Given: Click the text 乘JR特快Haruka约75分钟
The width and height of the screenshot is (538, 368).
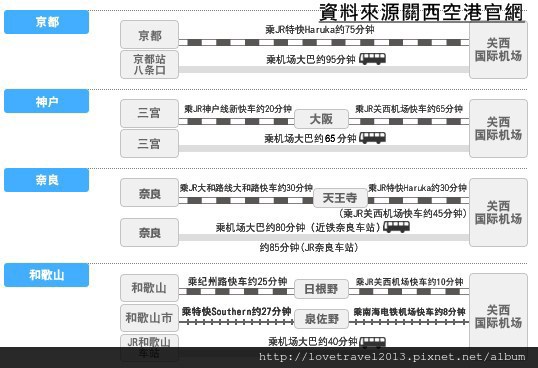Looking at the screenshot, I should click(x=319, y=29).
